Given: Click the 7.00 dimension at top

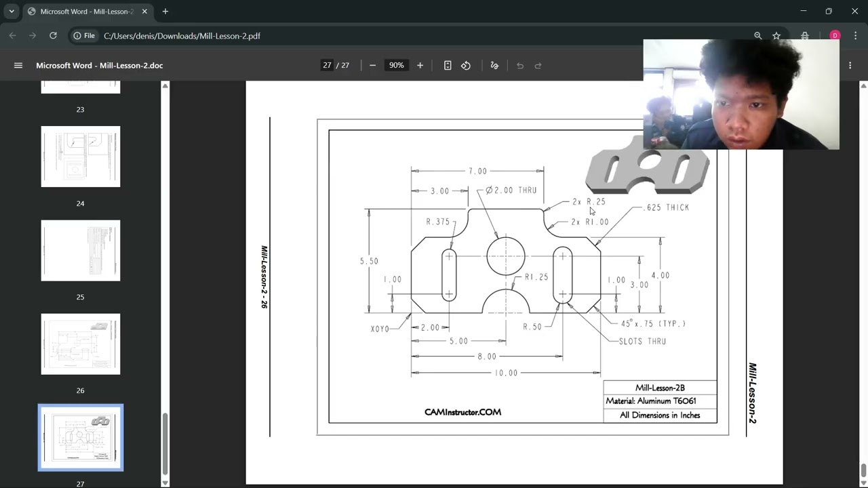Looking at the screenshot, I should pos(477,171).
